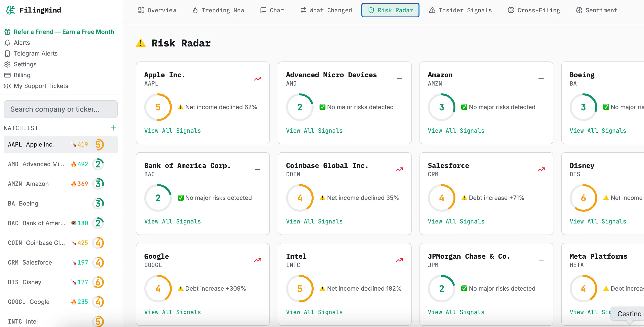644x327 pixels.
Task: View All Signals for Boeing
Action: point(597,131)
